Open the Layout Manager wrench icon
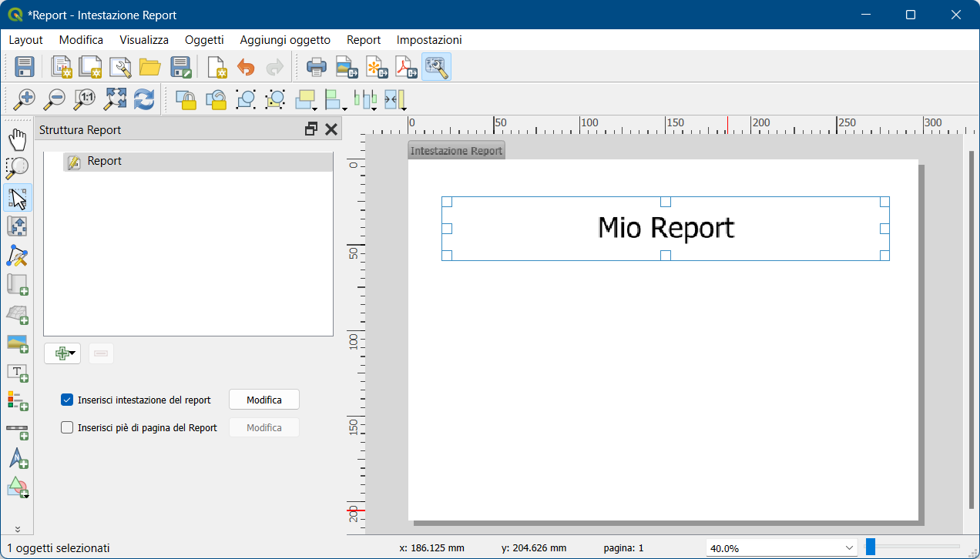Screen dimensions: 980x559 pyautogui.click(x=120, y=67)
